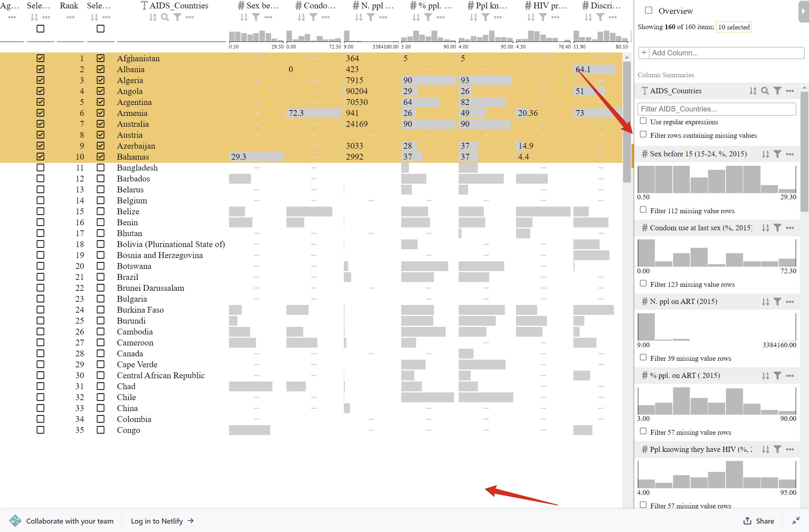Open the Share icon in the bottom bar
This screenshot has width=809, height=532.
(747, 521)
